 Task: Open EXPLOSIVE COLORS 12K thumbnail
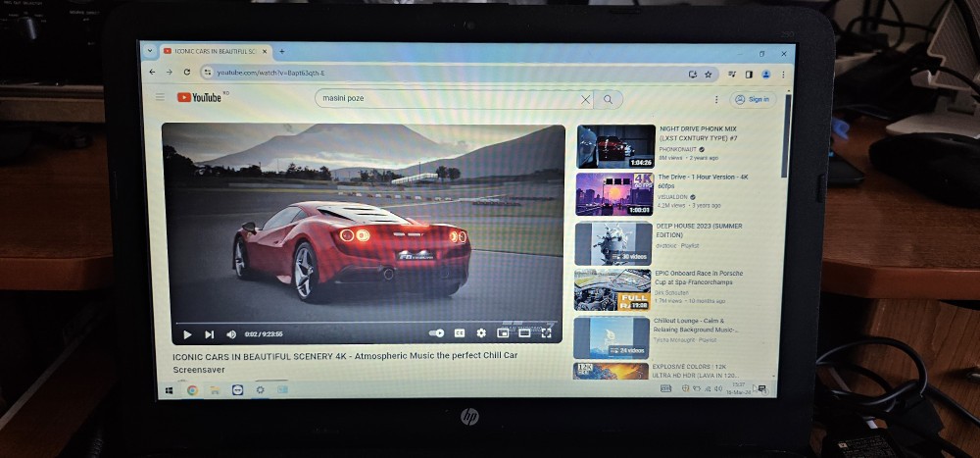[x=611, y=371]
